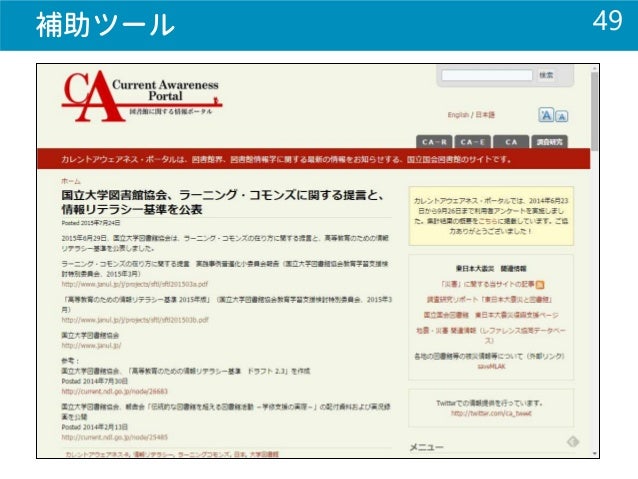Open the current.ndl.go.jp node/25485 link
638x479 pixels.
(x=114, y=437)
